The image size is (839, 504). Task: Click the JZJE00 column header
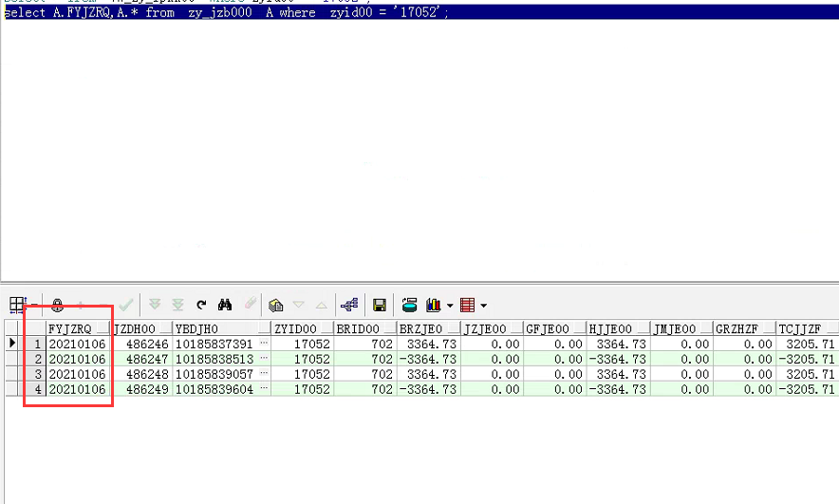(492, 328)
